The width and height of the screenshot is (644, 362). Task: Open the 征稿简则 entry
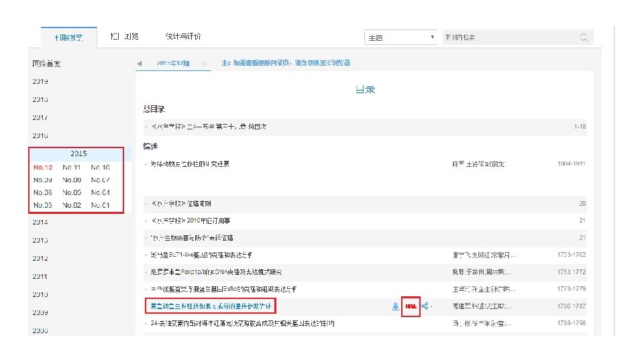(x=181, y=204)
